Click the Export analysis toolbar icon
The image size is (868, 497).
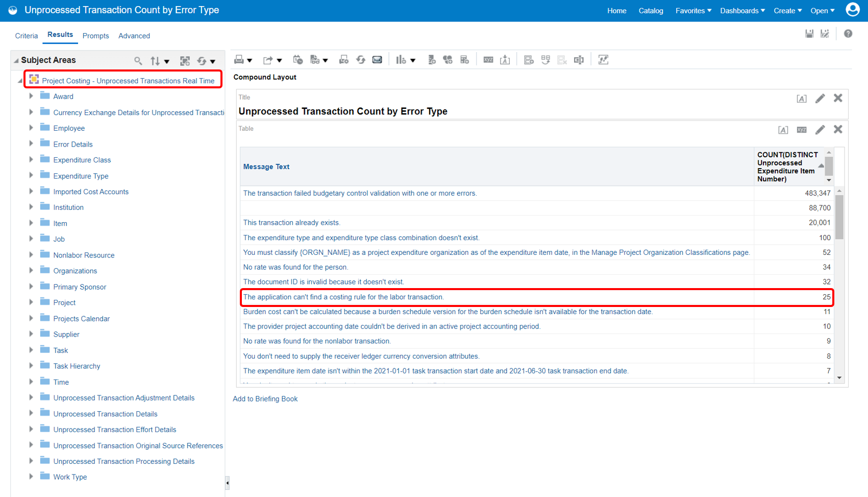tap(268, 60)
